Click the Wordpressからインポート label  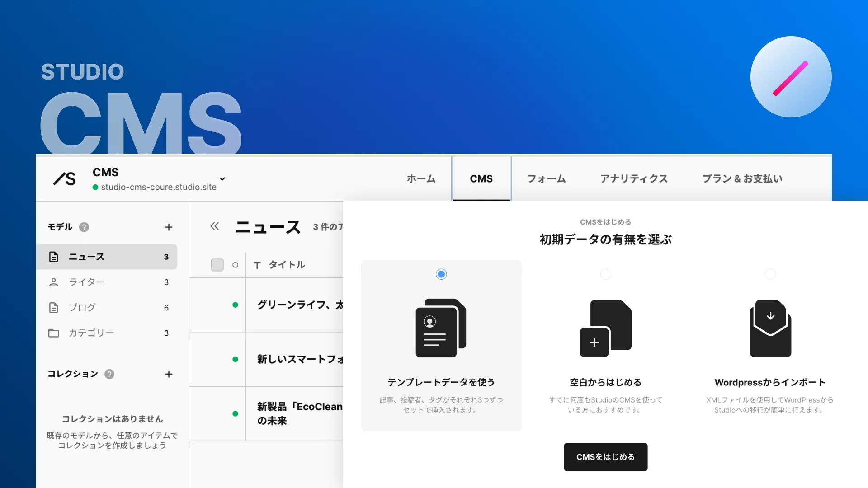tap(770, 382)
